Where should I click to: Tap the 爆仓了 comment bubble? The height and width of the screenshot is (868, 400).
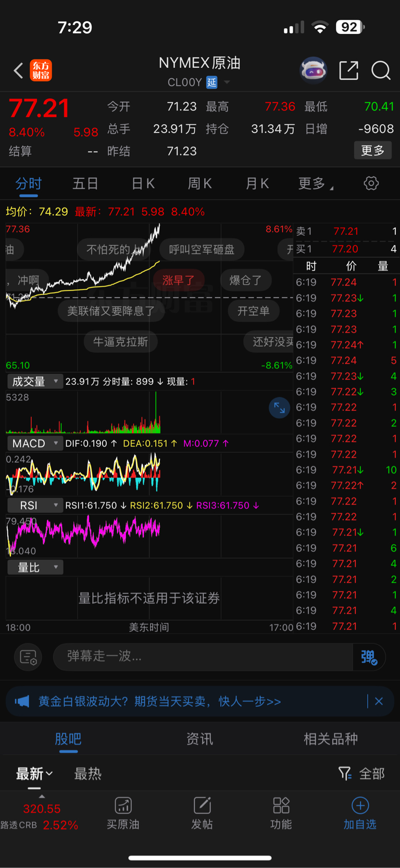point(245,280)
